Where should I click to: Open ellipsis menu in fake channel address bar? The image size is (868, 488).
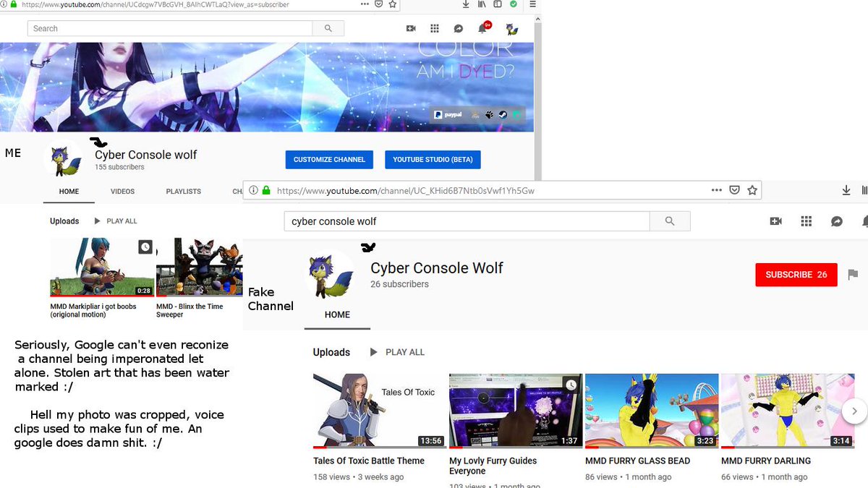[717, 190]
